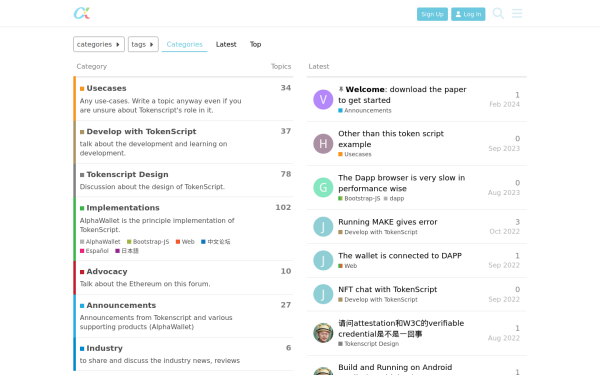Click the dapp tag under Dapp browser topic

pos(394,199)
